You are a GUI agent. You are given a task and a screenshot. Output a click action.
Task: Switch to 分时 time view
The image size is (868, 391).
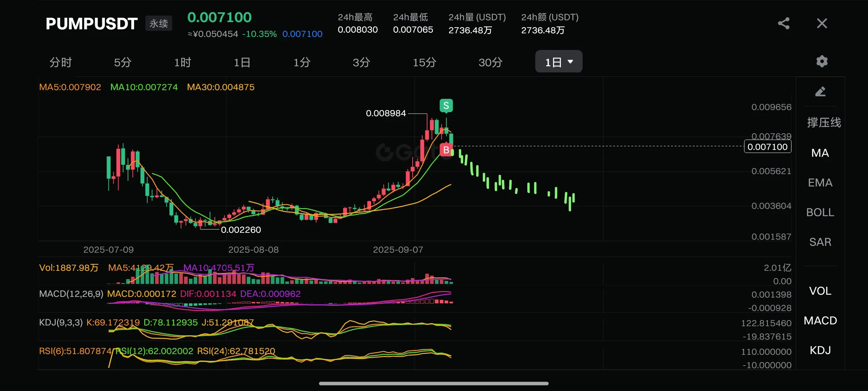pos(60,62)
